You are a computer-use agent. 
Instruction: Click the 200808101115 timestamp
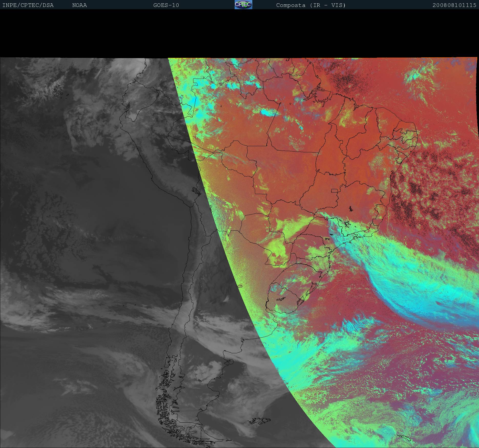tap(454, 5)
